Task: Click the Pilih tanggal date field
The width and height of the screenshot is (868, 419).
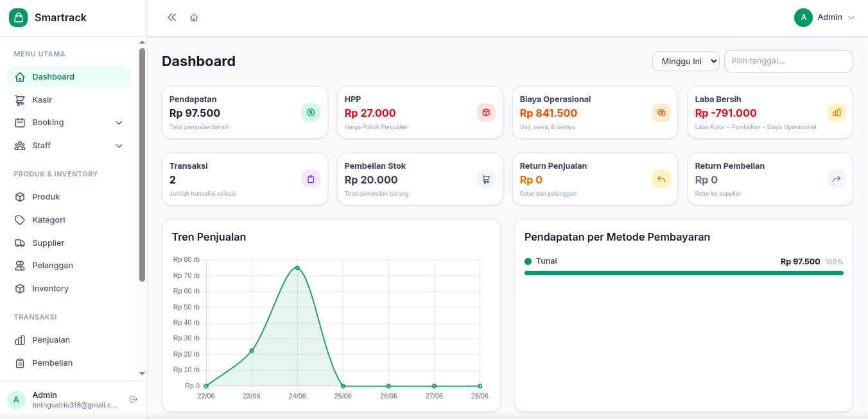Action: click(788, 61)
